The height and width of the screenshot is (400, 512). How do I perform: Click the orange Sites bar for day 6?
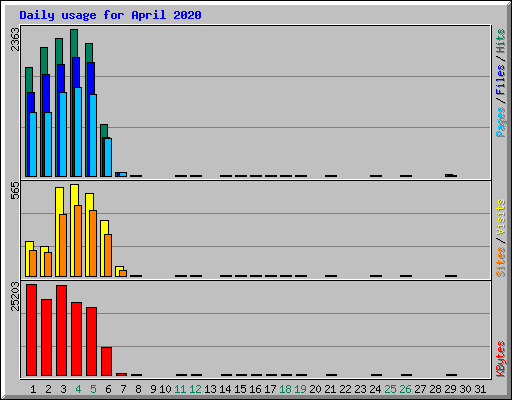click(108, 255)
